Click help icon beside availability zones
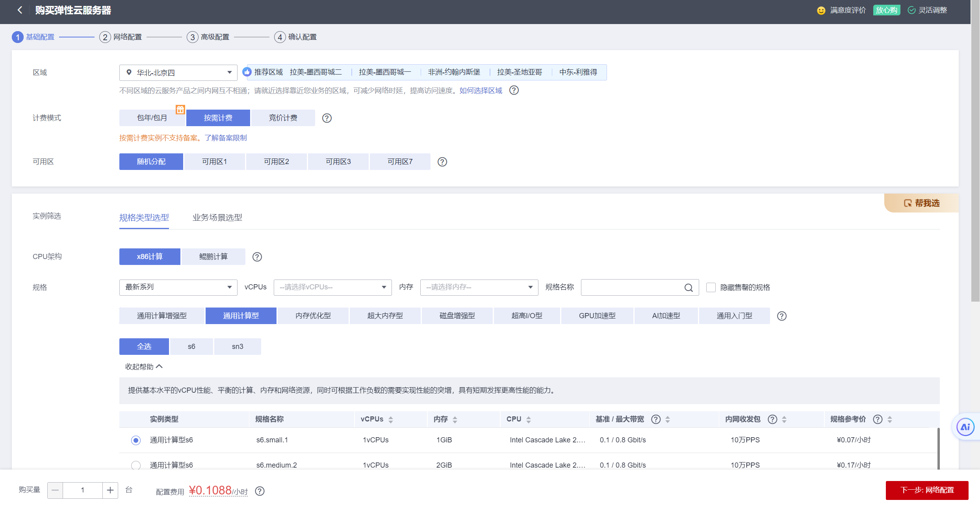Screen dimensions: 980x509 (x=442, y=162)
